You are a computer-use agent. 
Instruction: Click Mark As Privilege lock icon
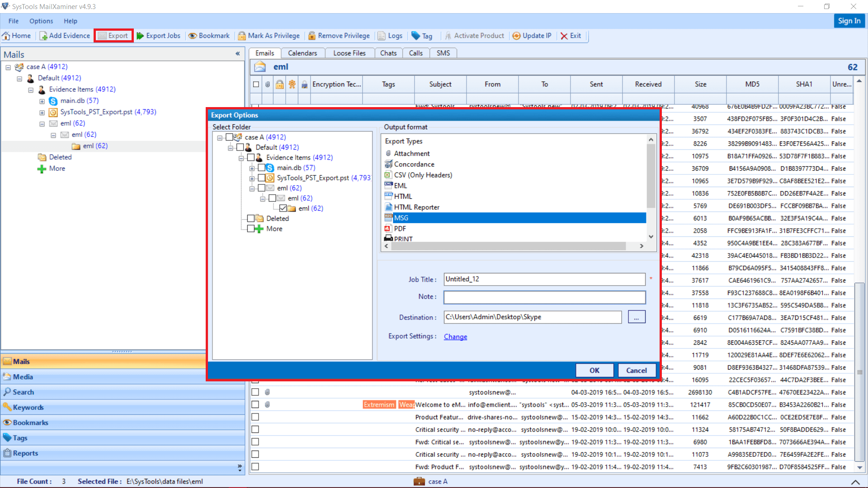point(242,36)
